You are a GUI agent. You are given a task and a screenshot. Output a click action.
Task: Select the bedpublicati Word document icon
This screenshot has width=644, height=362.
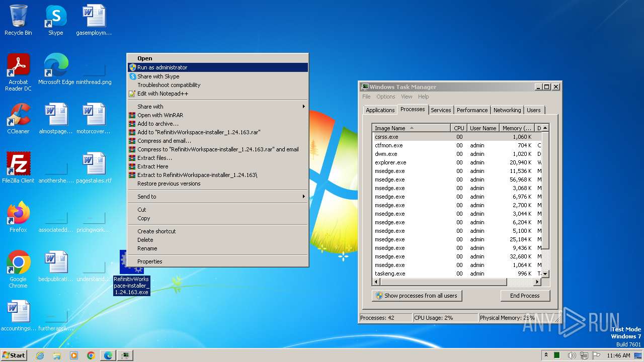pyautogui.click(x=56, y=266)
